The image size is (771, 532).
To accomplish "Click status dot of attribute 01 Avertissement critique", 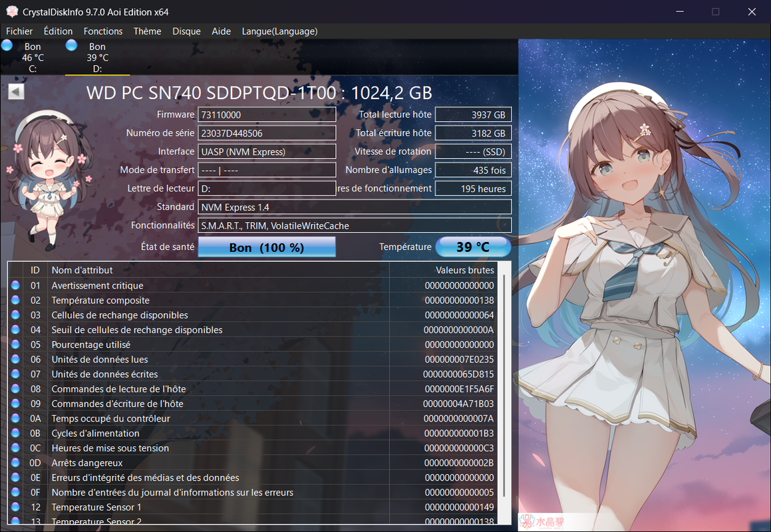I will tap(15, 285).
